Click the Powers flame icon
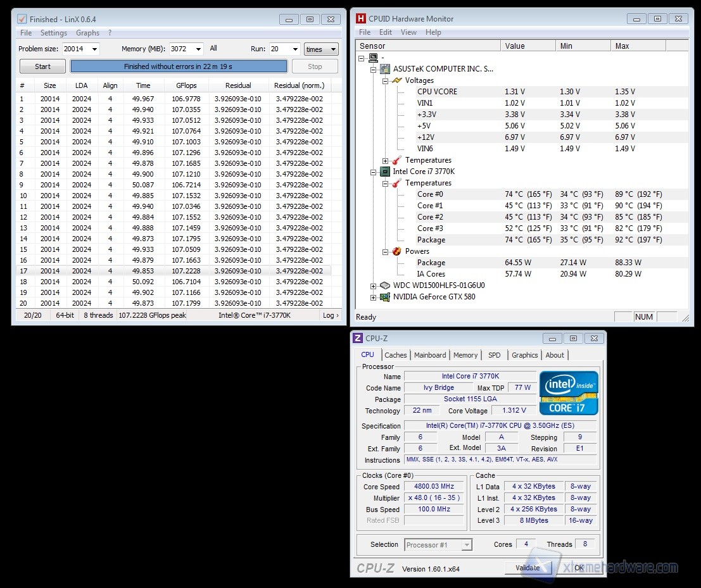The image size is (701, 588). (x=396, y=251)
